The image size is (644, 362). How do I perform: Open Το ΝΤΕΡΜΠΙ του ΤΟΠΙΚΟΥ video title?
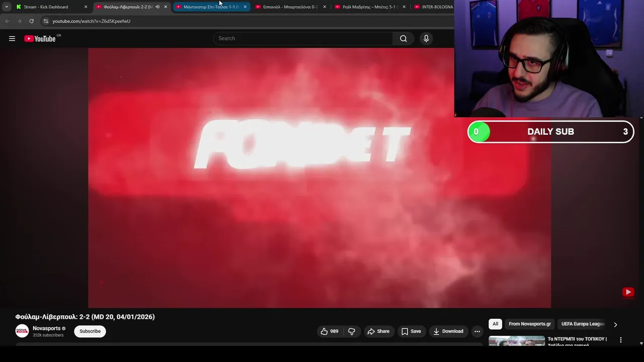pos(577,341)
